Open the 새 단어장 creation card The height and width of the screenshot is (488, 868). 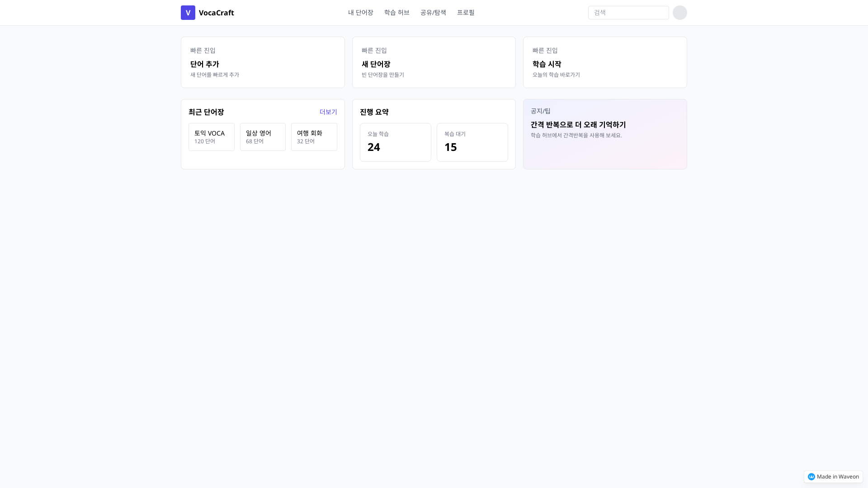[434, 62]
